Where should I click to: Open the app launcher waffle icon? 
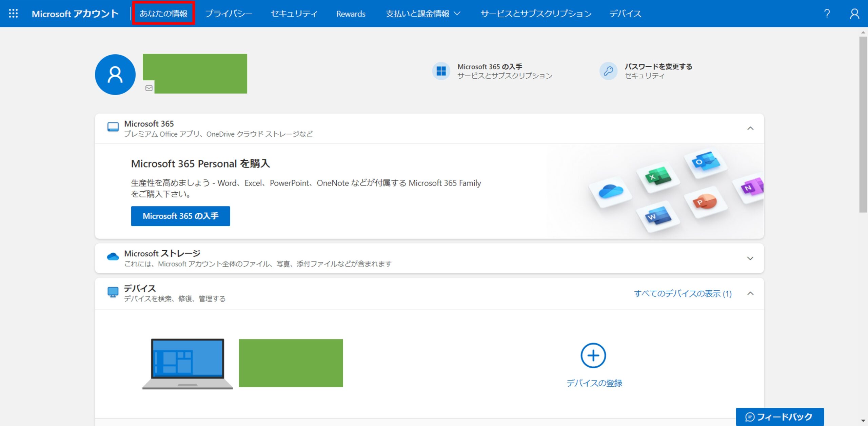click(13, 14)
